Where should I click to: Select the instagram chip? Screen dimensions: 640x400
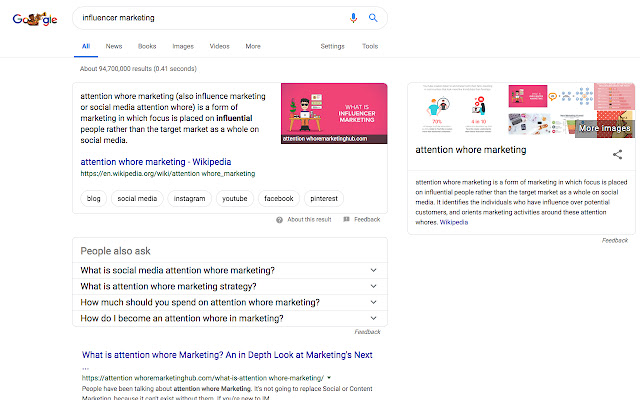[x=189, y=198]
